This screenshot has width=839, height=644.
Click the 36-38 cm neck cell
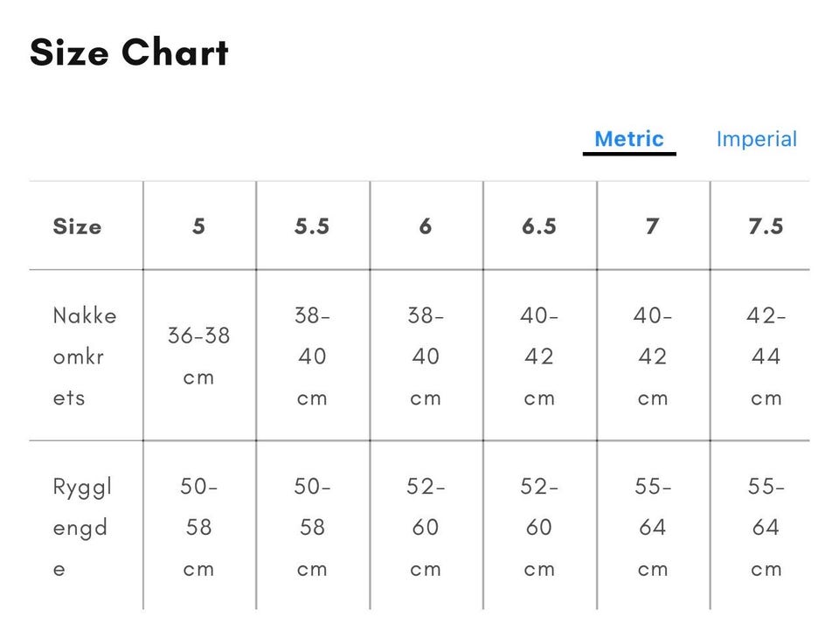click(199, 357)
